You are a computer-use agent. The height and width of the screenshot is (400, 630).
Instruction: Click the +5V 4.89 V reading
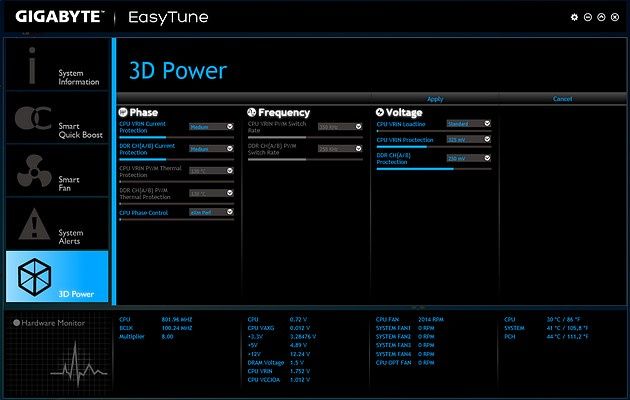pos(298,345)
